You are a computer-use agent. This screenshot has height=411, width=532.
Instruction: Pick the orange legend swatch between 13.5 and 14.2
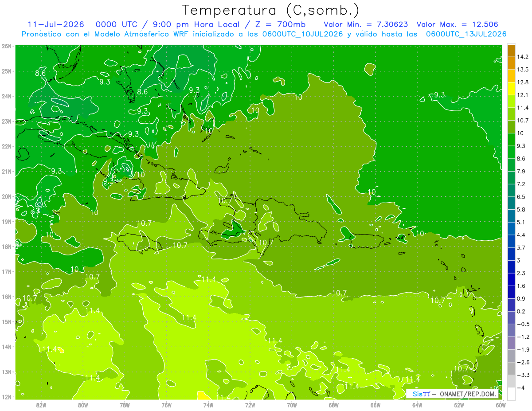[x=511, y=63]
